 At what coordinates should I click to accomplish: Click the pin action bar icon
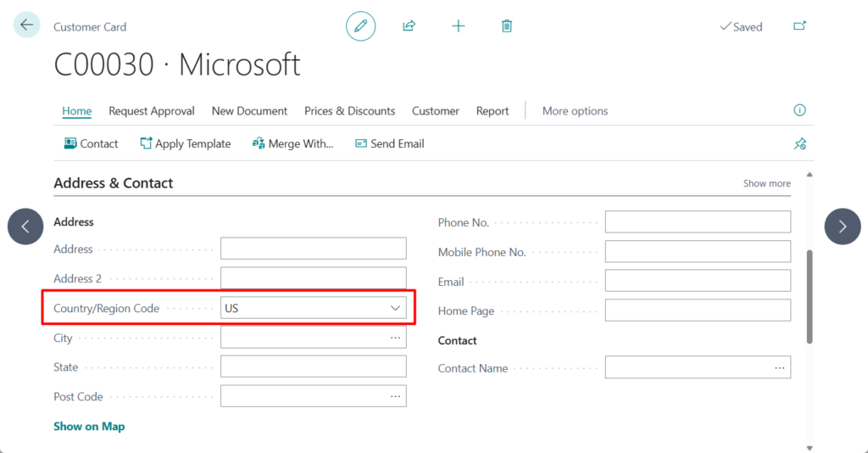pos(799,144)
